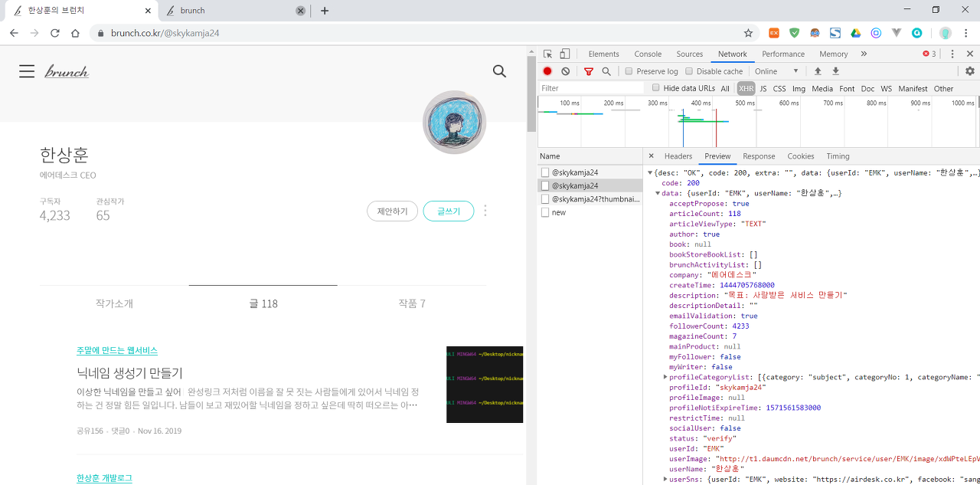This screenshot has height=485, width=980.
Task: Close the second brunch tab
Action: tap(300, 11)
